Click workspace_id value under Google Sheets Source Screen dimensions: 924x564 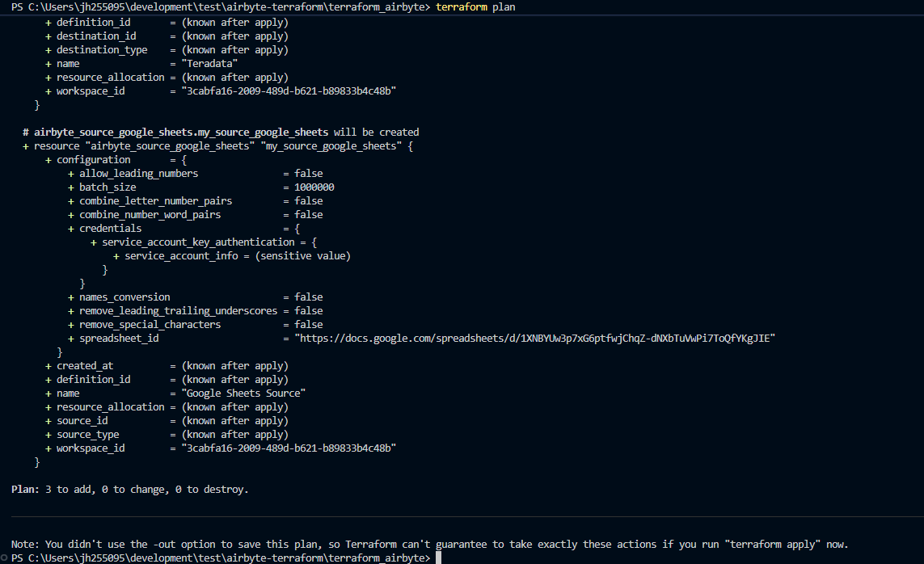(x=289, y=448)
